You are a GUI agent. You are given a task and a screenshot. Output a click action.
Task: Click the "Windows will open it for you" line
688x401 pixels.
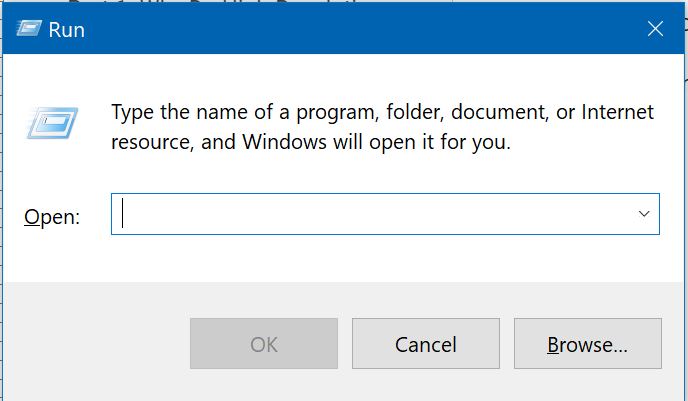(x=376, y=142)
